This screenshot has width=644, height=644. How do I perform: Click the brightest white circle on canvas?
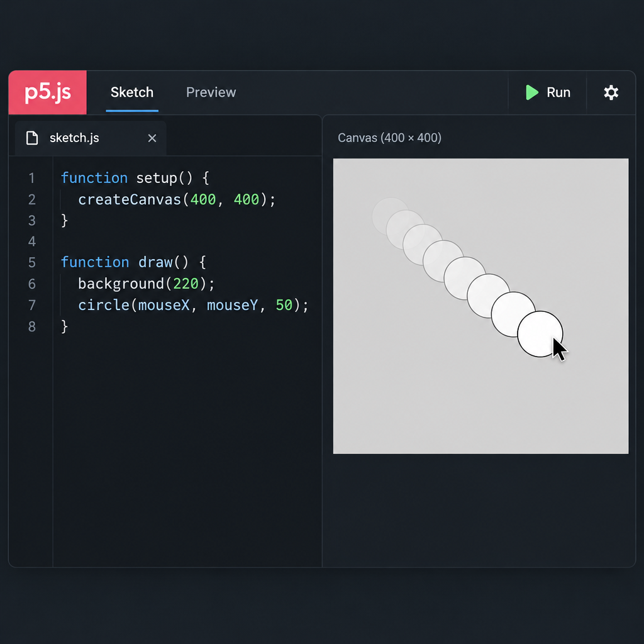[540, 334]
